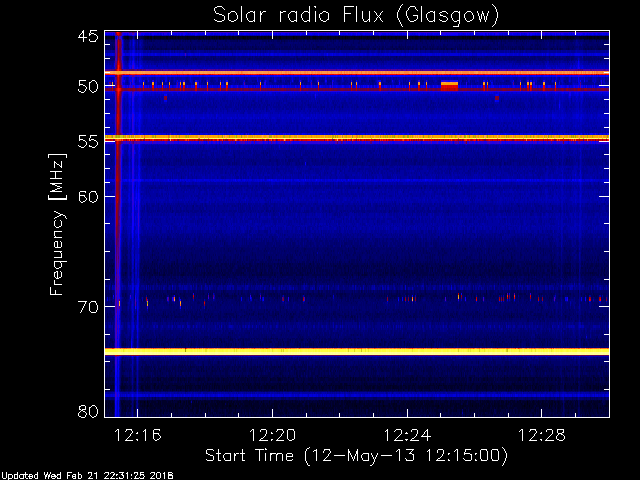Select the 12:24 time tick label
Image resolution: width=640 pixels, height=480 pixels.
pyautogui.click(x=407, y=436)
